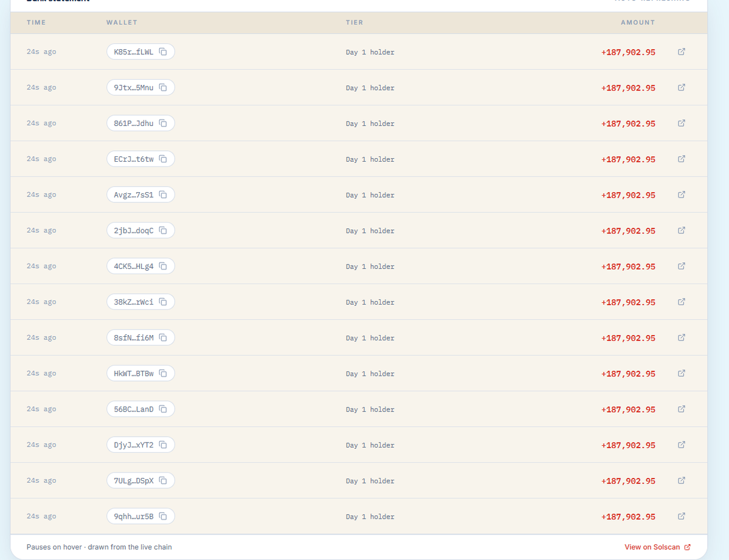Viewport: 729px width, 560px height.
Task: Click the 38kZ…rWci wallet pill
Action: (x=140, y=302)
